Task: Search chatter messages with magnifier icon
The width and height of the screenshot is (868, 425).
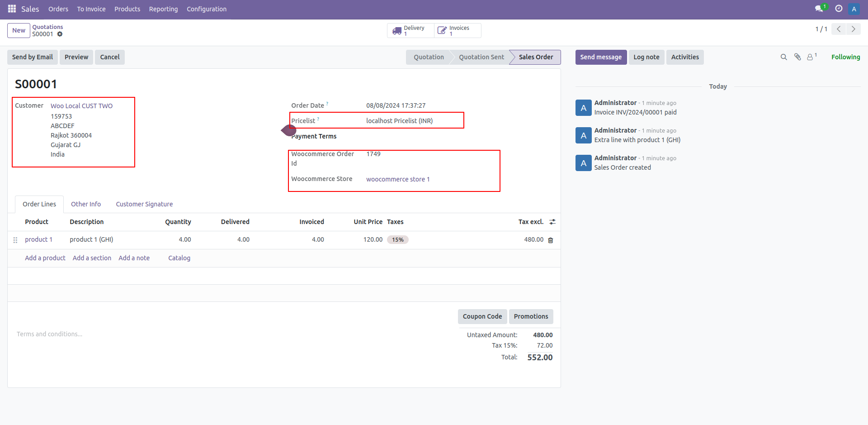Action: 784,57
